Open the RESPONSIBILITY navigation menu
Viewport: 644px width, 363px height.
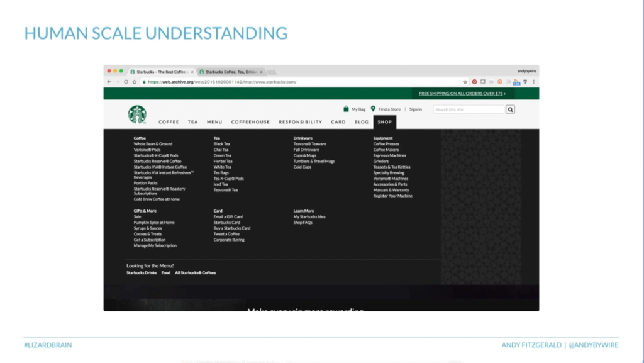[x=300, y=122]
